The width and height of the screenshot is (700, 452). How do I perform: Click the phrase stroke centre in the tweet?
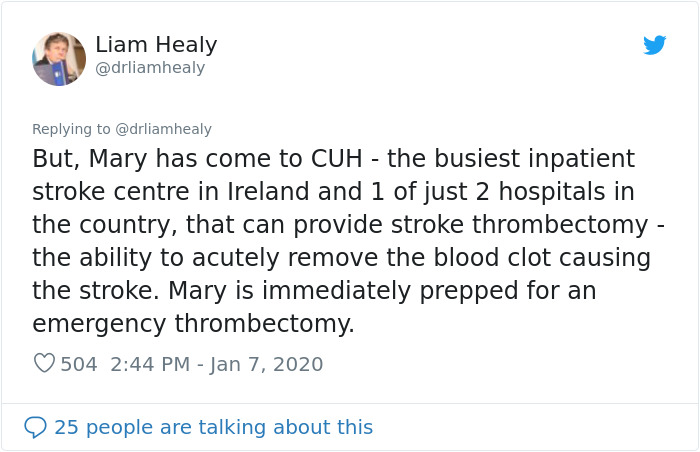(111, 192)
